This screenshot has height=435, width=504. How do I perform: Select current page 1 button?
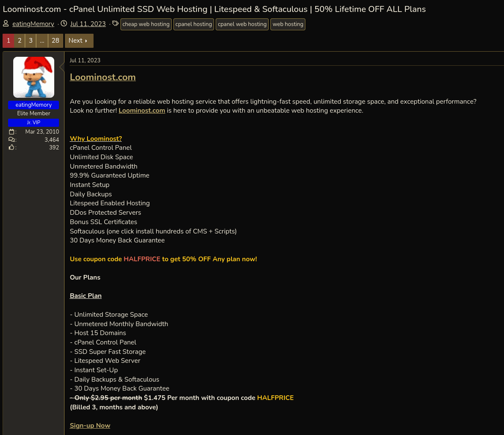coord(9,41)
